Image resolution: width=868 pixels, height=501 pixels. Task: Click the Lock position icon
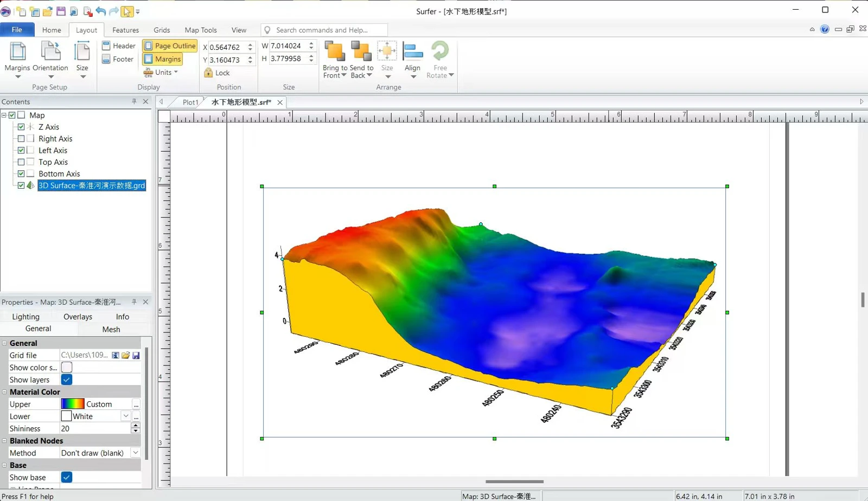point(208,73)
